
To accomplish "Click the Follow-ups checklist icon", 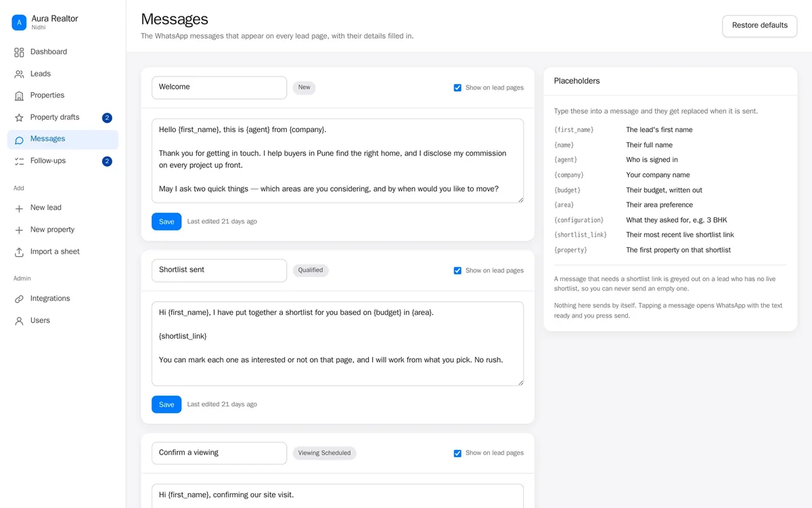I will 19,161.
